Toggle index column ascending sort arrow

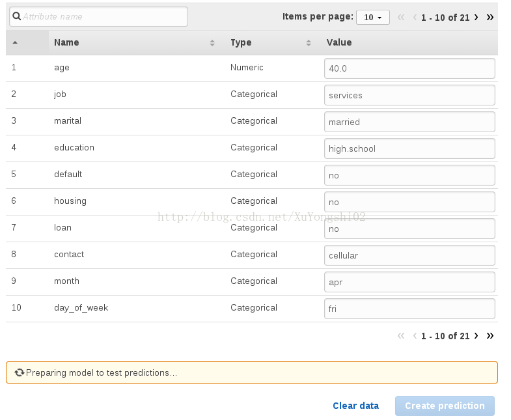point(15,42)
